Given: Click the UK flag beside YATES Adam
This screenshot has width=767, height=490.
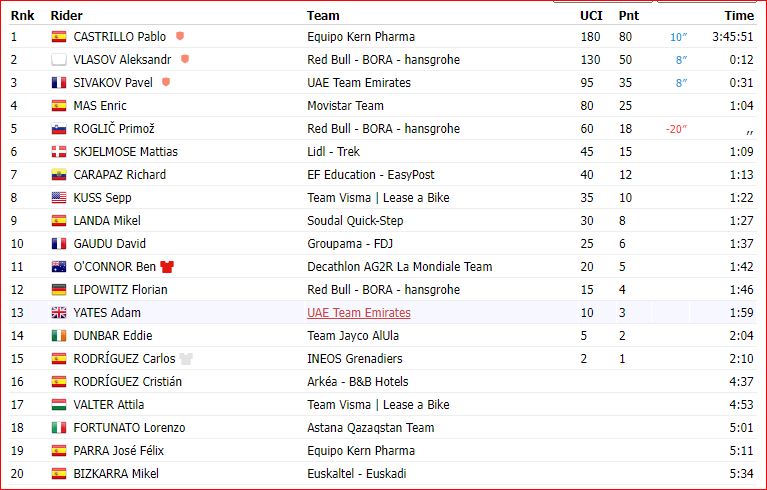Looking at the screenshot, I should (59, 313).
